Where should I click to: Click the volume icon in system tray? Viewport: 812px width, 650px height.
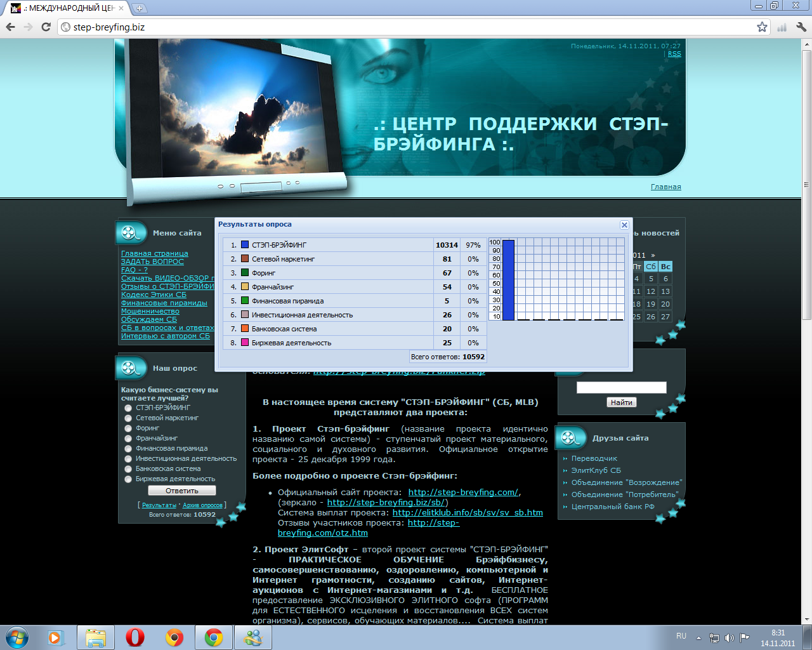[x=729, y=637]
